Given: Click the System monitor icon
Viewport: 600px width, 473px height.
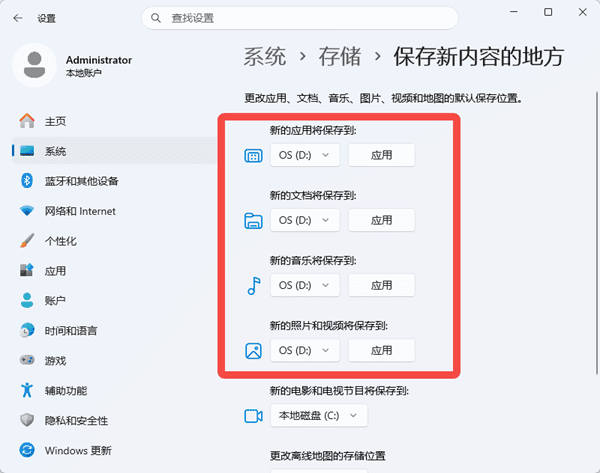Looking at the screenshot, I should 27,151.
